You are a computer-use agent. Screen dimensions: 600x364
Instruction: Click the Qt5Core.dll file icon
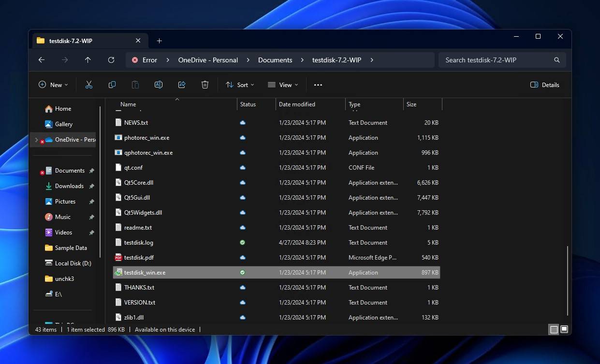[x=118, y=183]
